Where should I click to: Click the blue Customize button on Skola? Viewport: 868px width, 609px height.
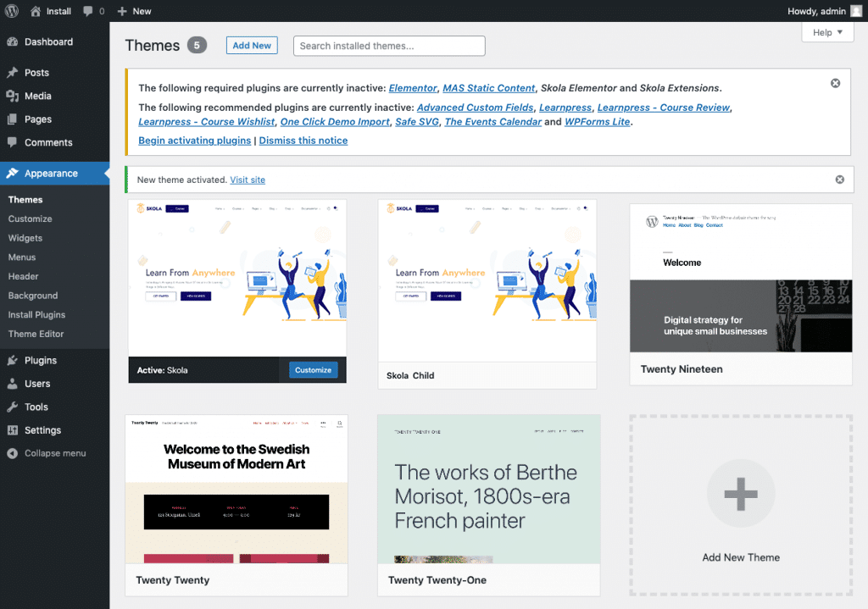click(314, 370)
